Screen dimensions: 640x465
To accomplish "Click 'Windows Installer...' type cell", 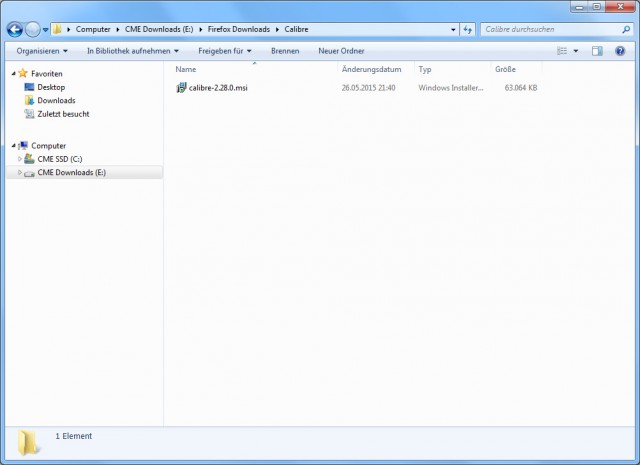I will (451, 88).
